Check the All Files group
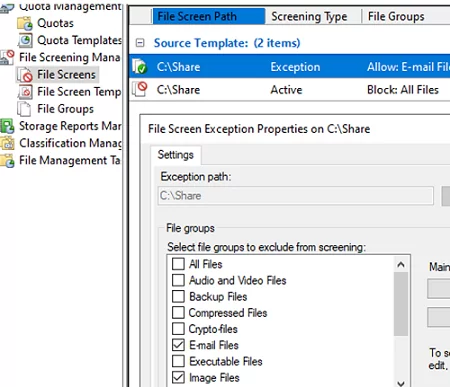The image size is (450, 387). pyautogui.click(x=178, y=264)
